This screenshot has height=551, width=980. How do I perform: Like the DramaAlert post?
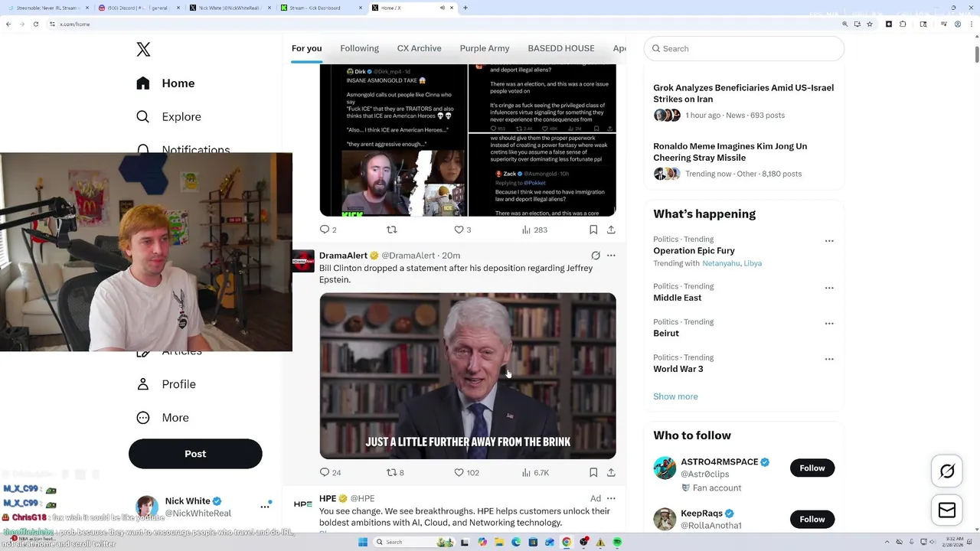click(466, 472)
